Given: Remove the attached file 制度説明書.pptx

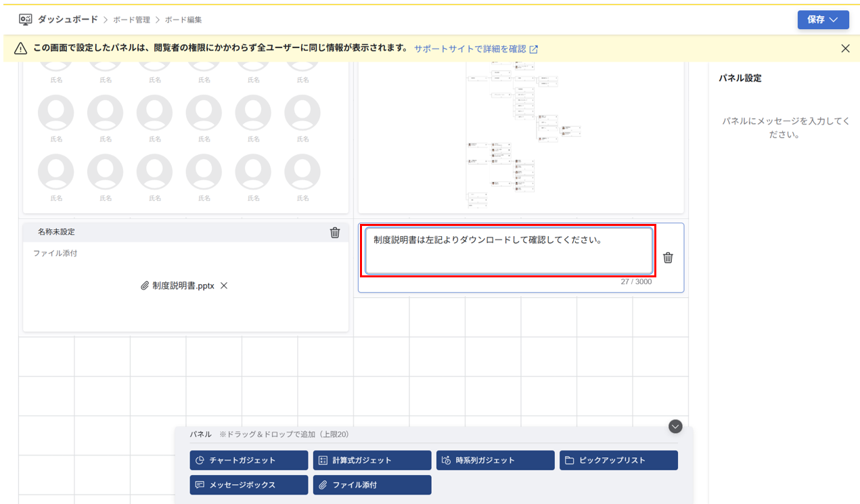Looking at the screenshot, I should [224, 285].
